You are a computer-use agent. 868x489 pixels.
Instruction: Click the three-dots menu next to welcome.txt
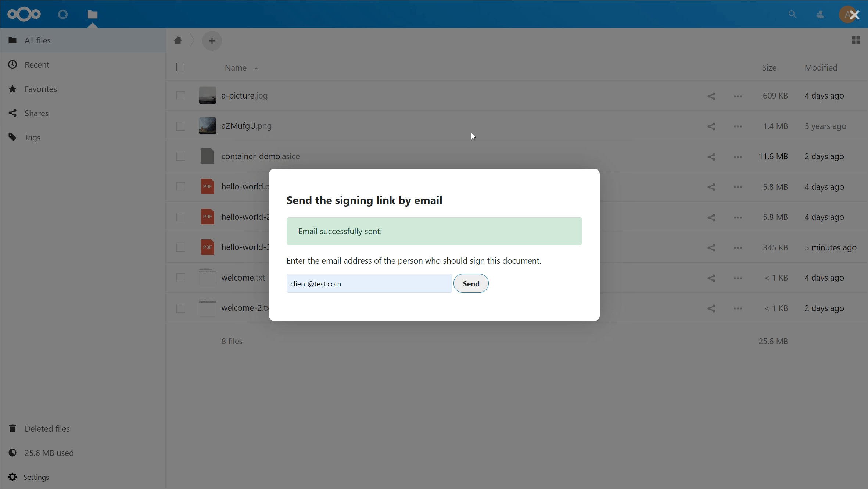point(738,277)
